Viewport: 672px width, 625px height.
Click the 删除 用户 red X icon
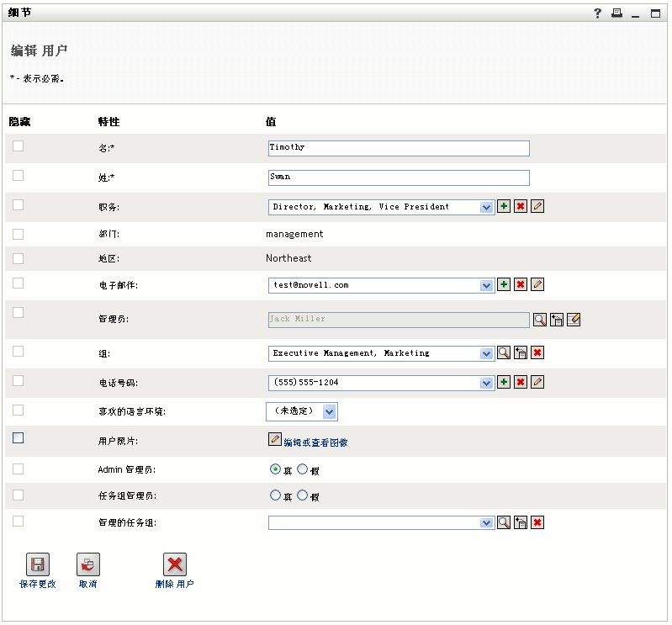(174, 564)
